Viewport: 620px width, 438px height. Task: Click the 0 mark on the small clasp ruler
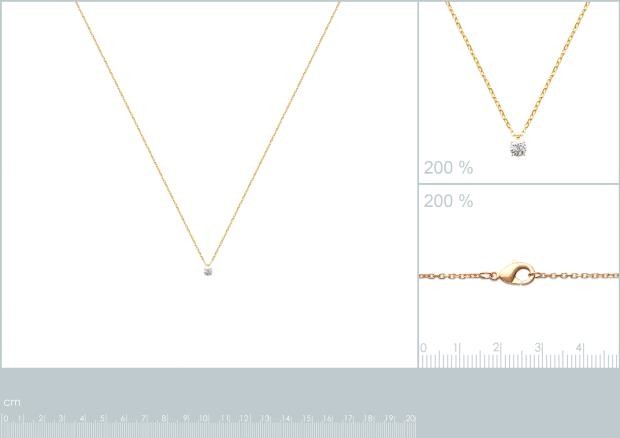coord(423,347)
